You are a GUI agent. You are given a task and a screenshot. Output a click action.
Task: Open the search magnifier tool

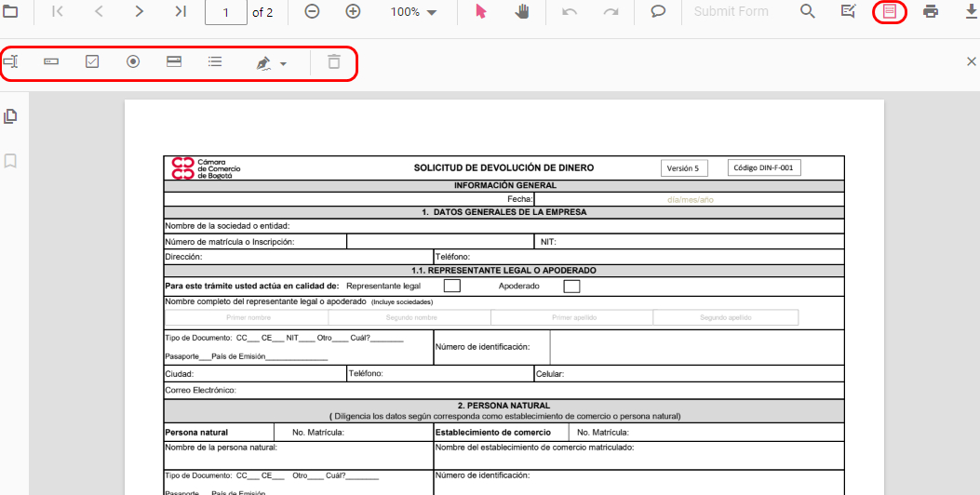click(x=808, y=11)
